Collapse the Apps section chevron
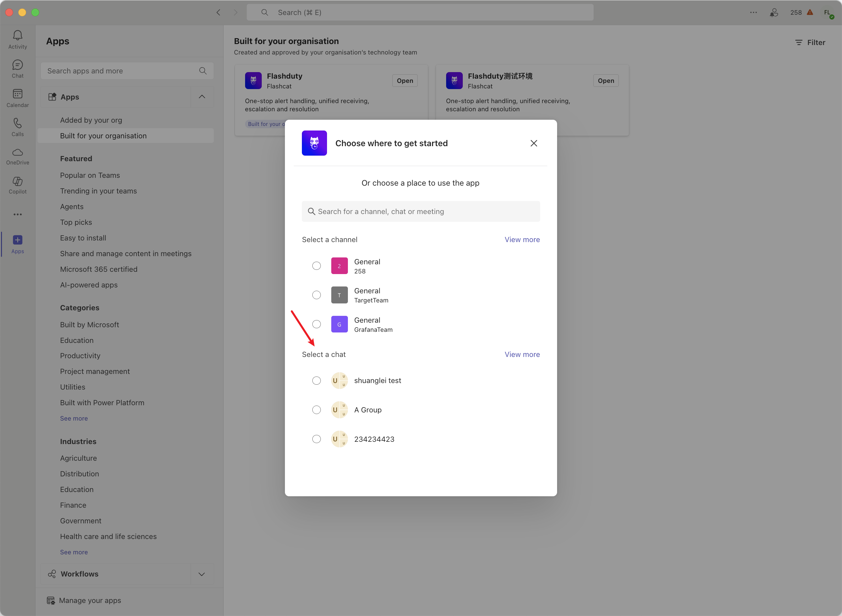This screenshot has width=842, height=616. click(x=202, y=97)
